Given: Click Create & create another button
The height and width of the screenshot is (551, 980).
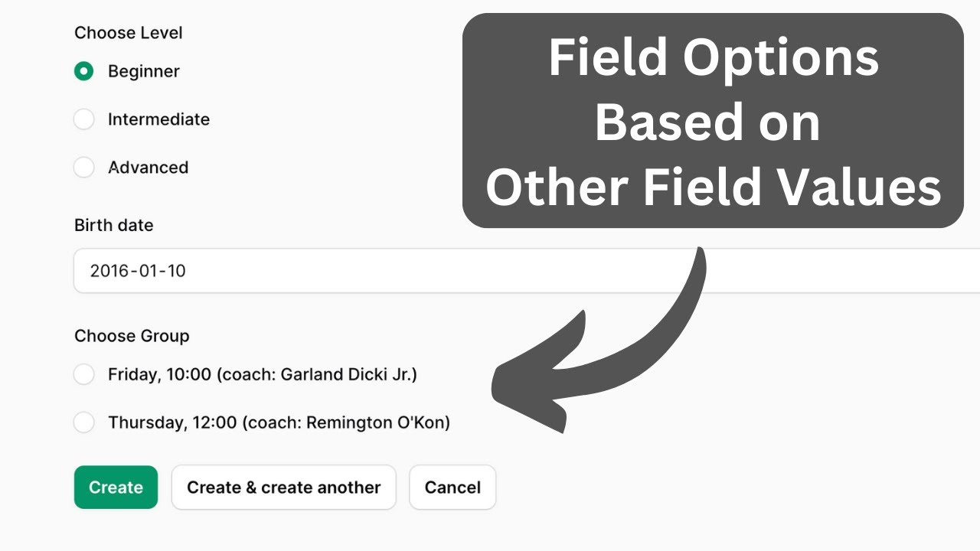Looking at the screenshot, I should point(283,487).
